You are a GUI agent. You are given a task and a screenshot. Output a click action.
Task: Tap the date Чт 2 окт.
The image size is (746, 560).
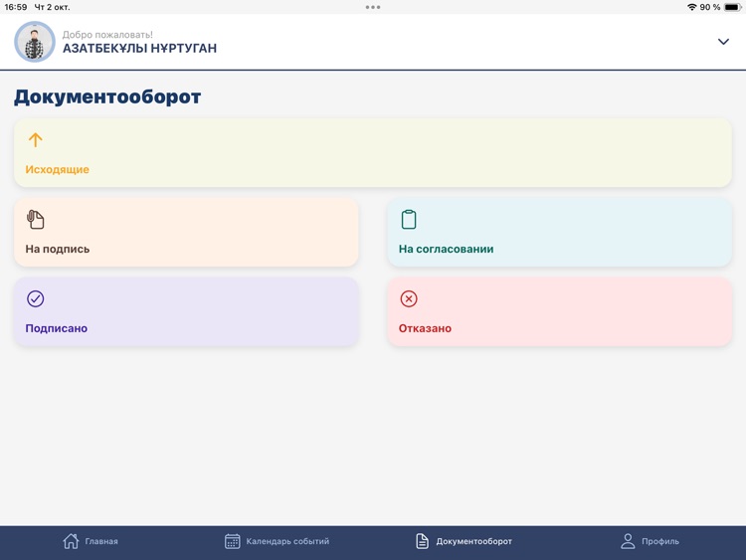tap(52, 7)
